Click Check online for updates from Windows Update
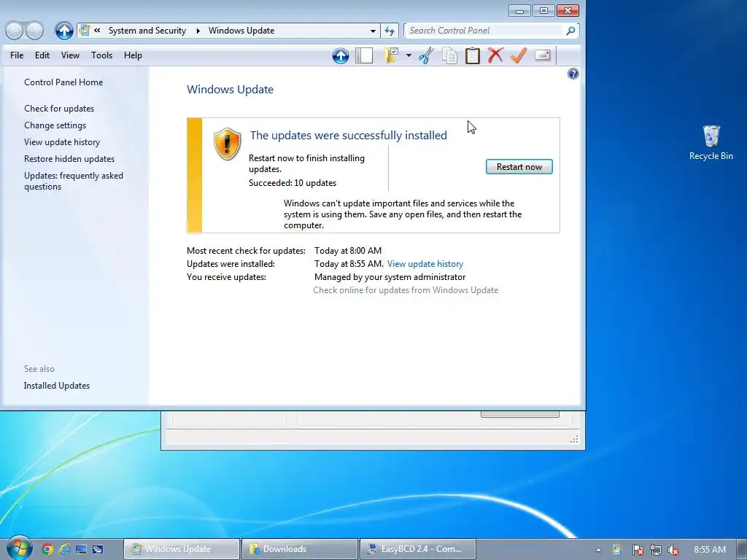The height and width of the screenshot is (560, 747). tap(406, 290)
